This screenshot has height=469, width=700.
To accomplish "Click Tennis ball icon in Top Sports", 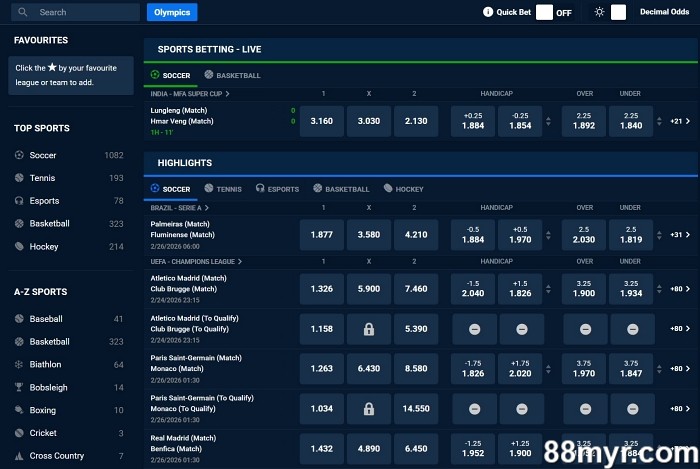I will point(19,178).
